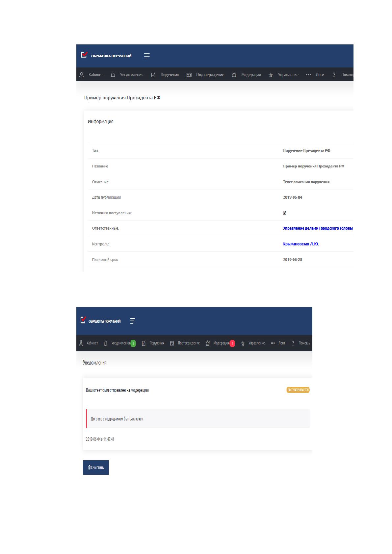Click the red checkmark logo in upper header
Screen dimensions: 392x554
pos(84,55)
